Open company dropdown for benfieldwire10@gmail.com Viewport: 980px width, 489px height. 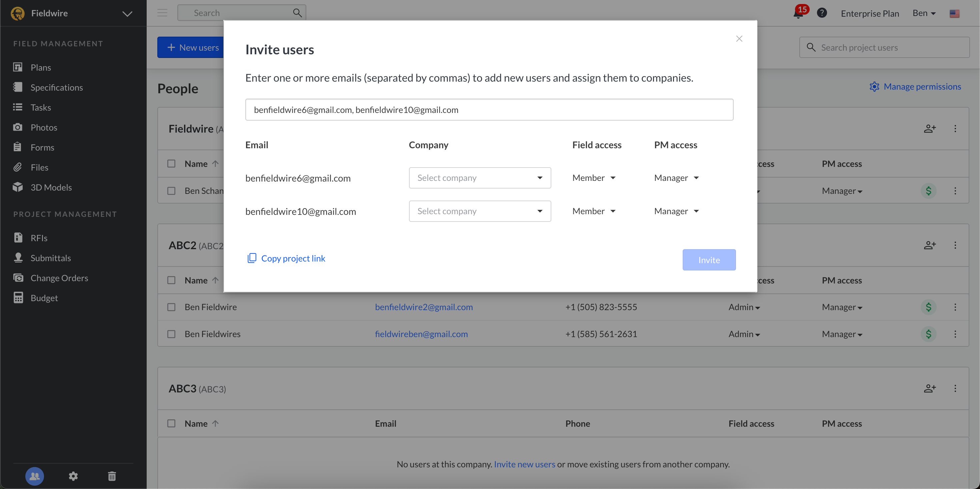pyautogui.click(x=480, y=211)
